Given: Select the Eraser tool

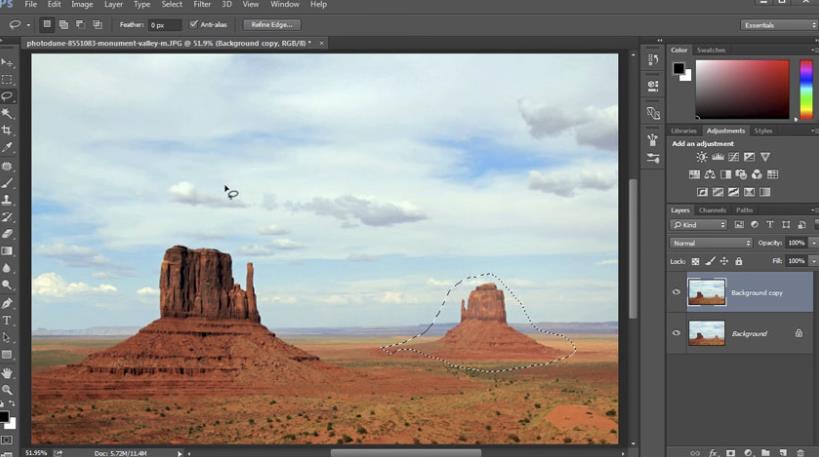Looking at the screenshot, I should coord(7,234).
